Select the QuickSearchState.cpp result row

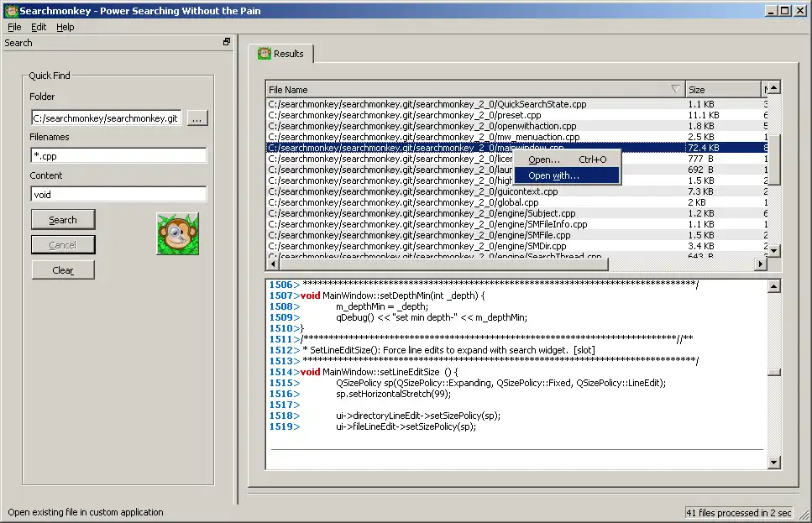click(516, 104)
